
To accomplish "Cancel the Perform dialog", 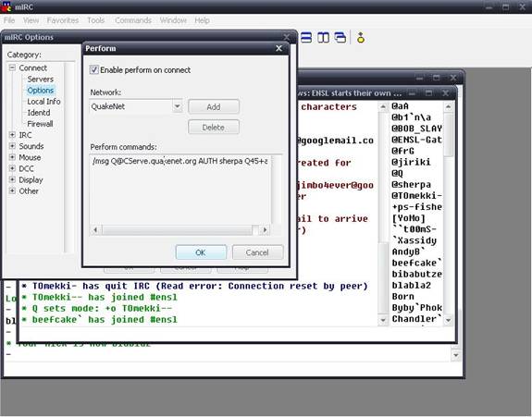I will tap(257, 252).
